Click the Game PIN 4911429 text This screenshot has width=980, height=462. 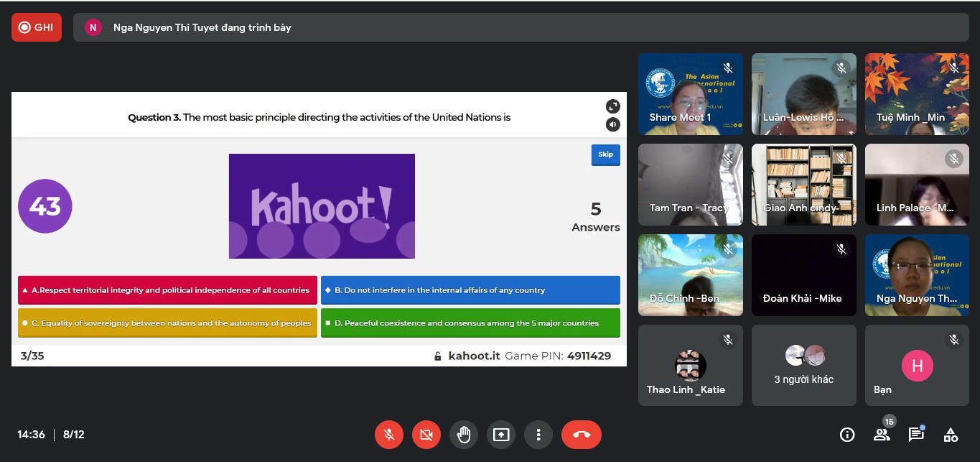click(558, 356)
